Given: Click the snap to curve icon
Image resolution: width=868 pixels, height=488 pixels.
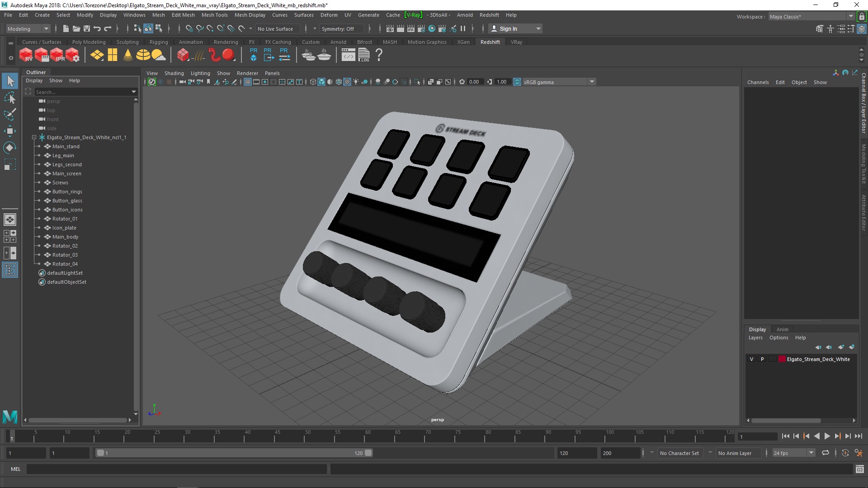Looking at the screenshot, I should 199,29.
